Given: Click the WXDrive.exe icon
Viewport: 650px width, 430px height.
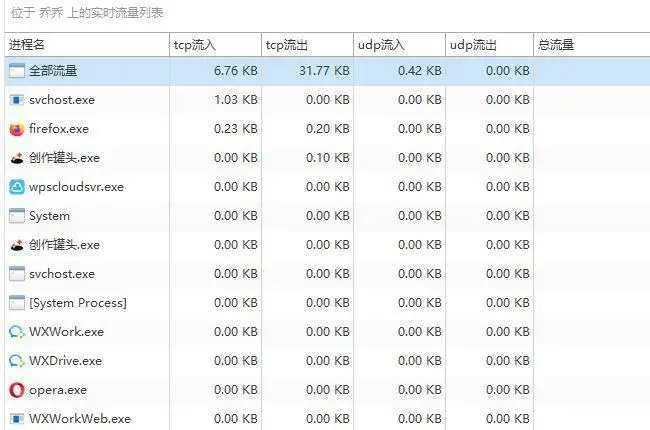Looking at the screenshot, I should tap(16, 361).
